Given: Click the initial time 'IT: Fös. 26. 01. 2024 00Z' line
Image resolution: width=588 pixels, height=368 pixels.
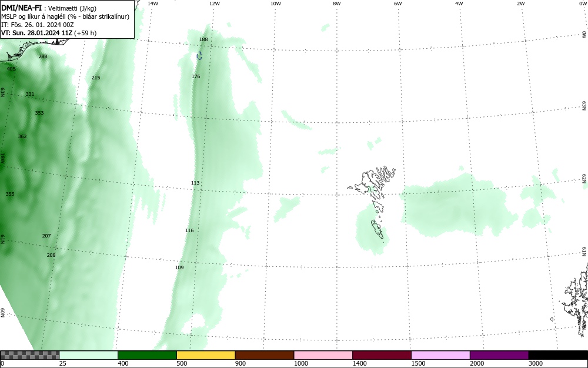Looking at the screenshot, I should point(38,25).
